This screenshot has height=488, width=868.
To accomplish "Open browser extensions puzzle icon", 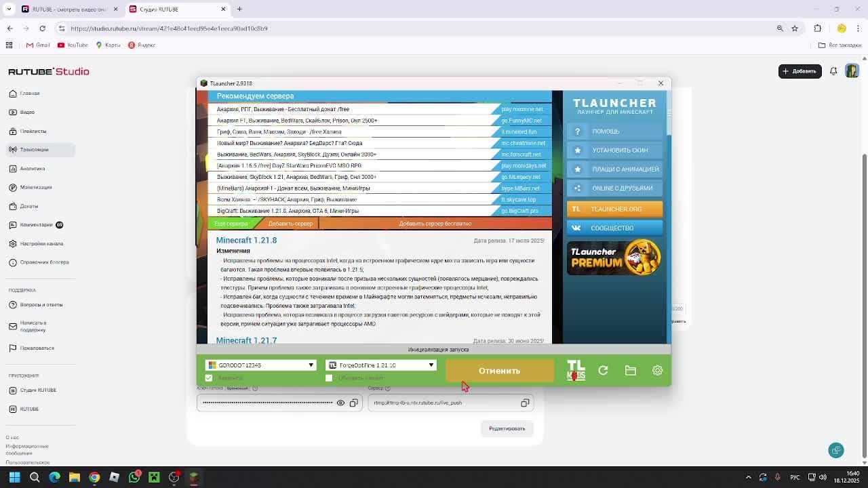I will click(x=817, y=28).
